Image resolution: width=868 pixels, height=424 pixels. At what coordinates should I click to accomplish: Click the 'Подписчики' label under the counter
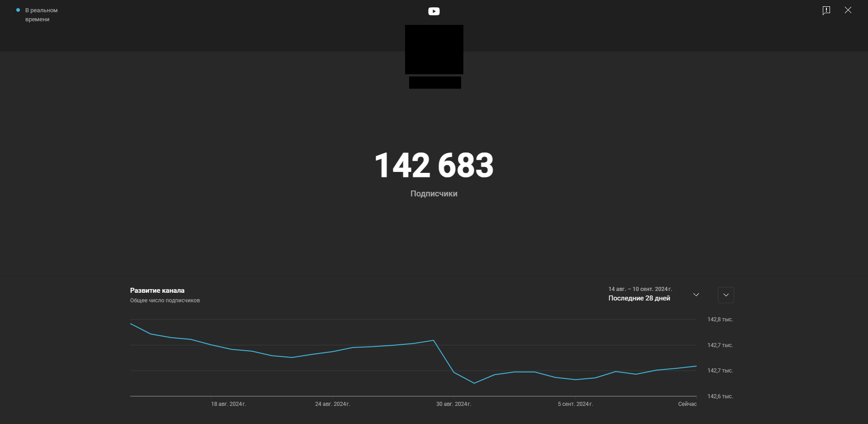tap(434, 194)
